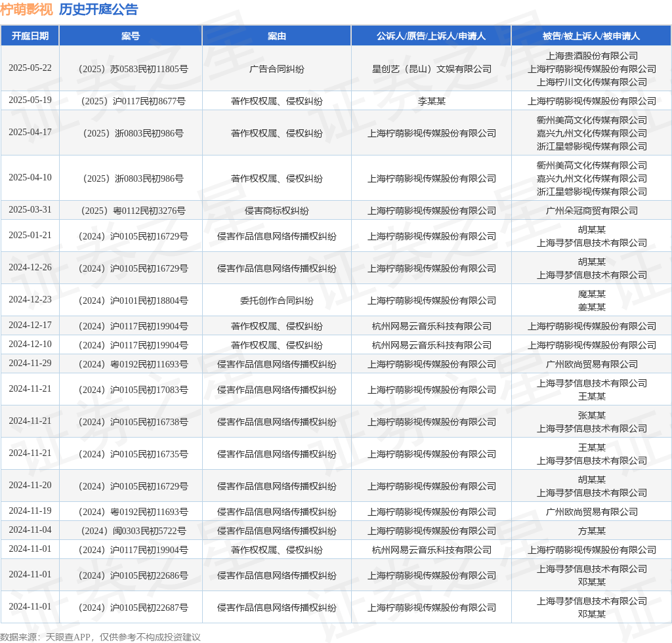Select case number 苏0583民初11805号

133,69
